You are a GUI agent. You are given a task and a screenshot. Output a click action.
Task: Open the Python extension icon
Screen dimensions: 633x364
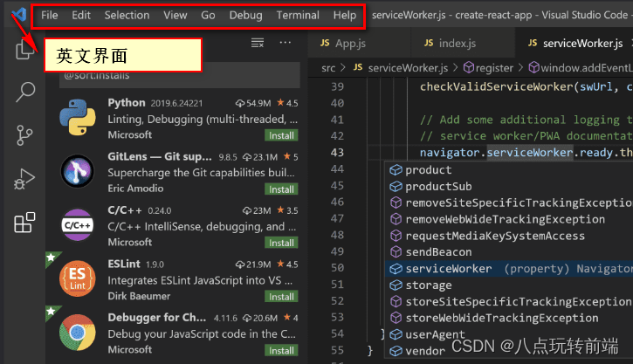[78, 117]
